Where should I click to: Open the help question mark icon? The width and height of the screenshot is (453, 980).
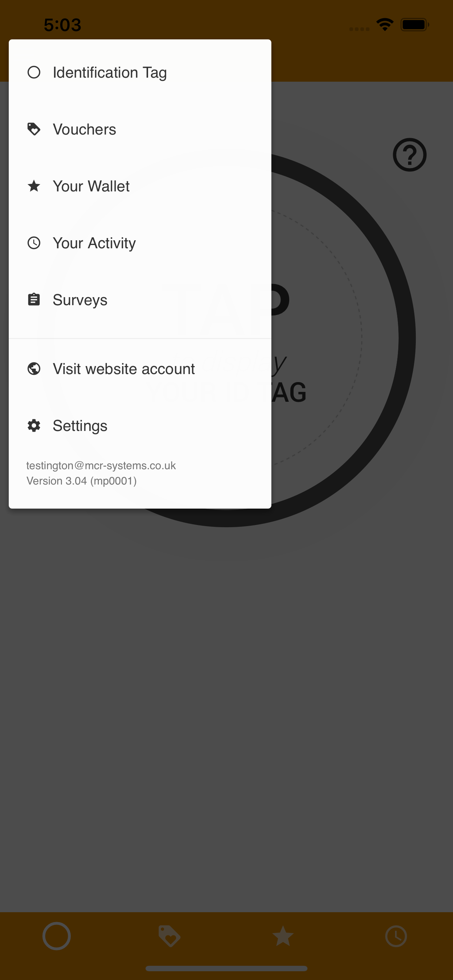[410, 155]
